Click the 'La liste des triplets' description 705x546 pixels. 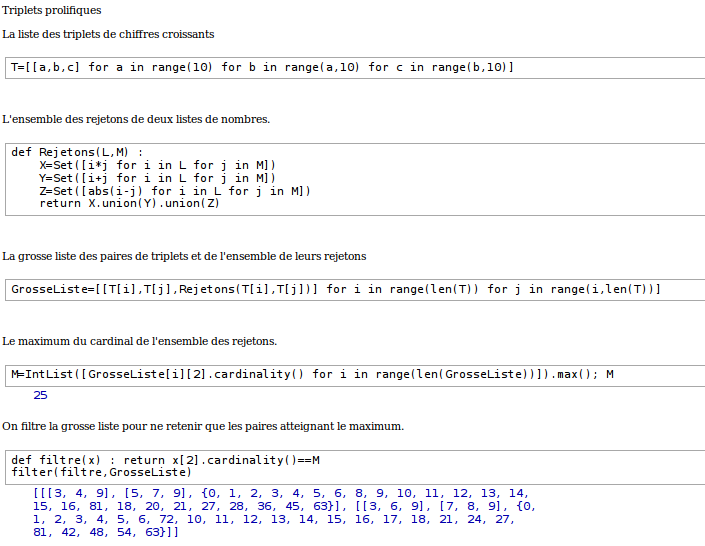click(108, 34)
